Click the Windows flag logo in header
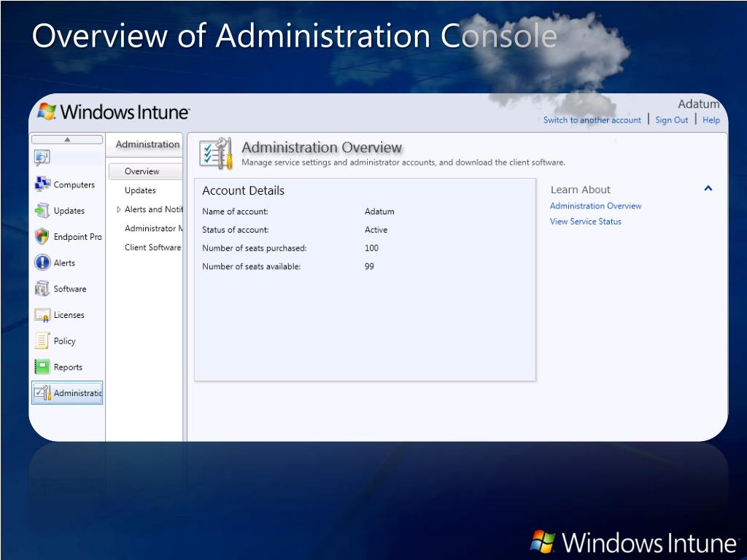 coord(47,112)
